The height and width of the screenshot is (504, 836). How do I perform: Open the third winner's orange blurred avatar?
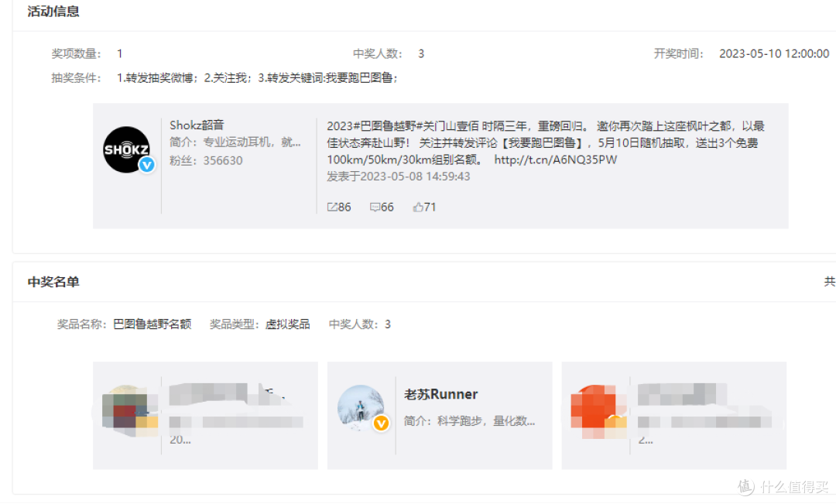(597, 412)
